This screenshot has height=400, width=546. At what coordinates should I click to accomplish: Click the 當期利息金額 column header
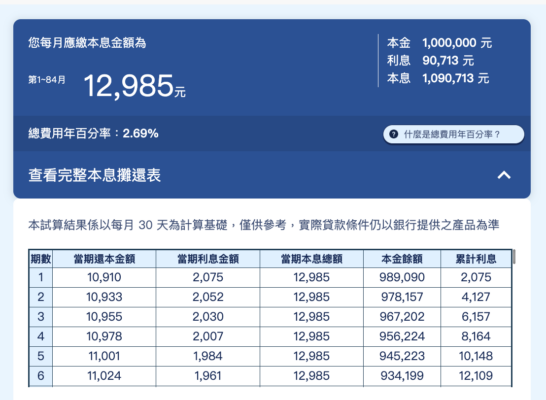(x=208, y=259)
